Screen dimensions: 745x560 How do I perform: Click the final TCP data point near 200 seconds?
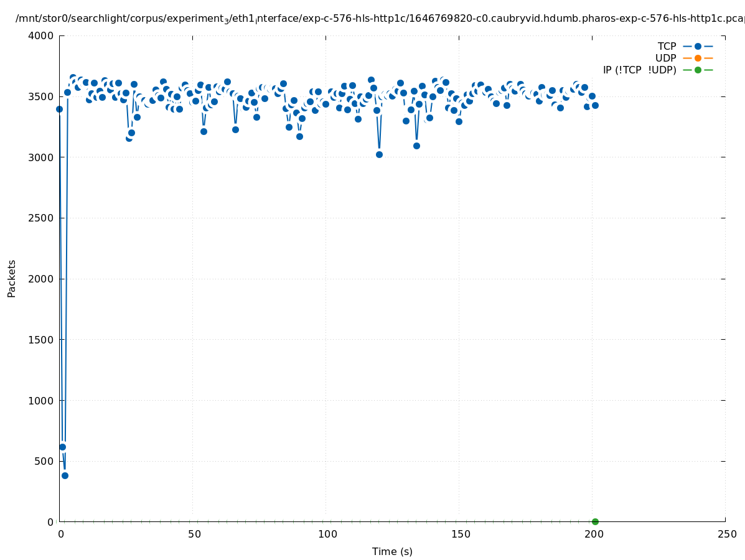pos(595,105)
